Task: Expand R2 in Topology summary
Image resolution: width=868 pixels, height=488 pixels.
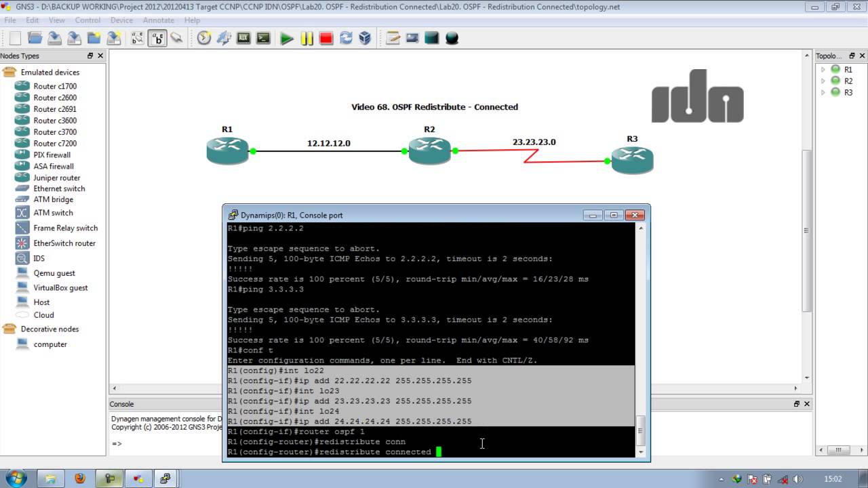Action: click(823, 81)
